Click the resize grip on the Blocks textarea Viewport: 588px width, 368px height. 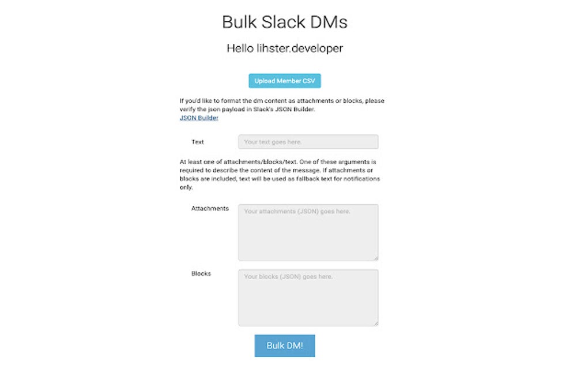[376, 322]
